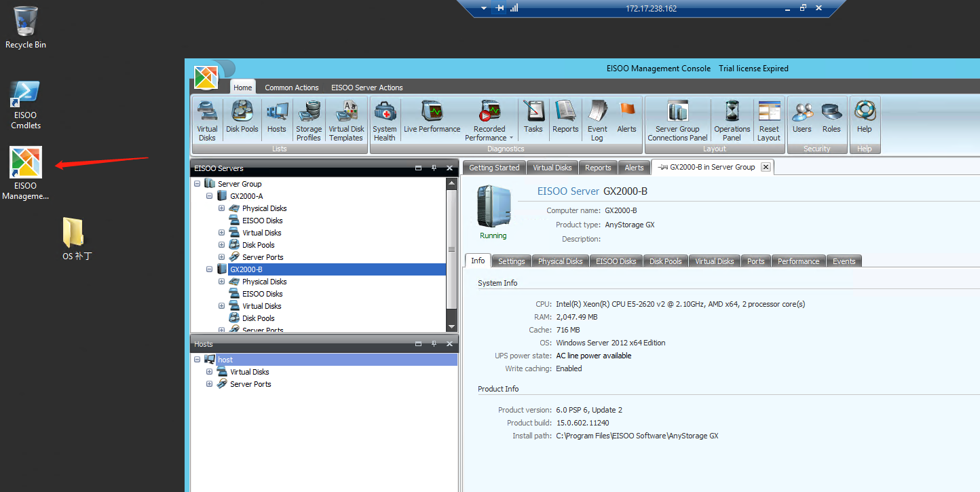The height and width of the screenshot is (492, 980).
Task: Show Alerts via the ribbon flag icon
Action: point(627,117)
